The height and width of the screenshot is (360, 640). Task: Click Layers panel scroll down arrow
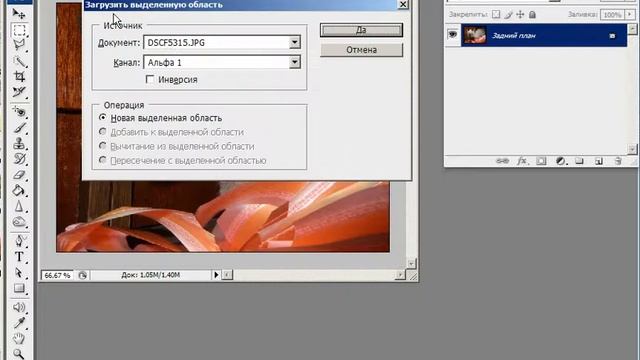pyautogui.click(x=632, y=149)
